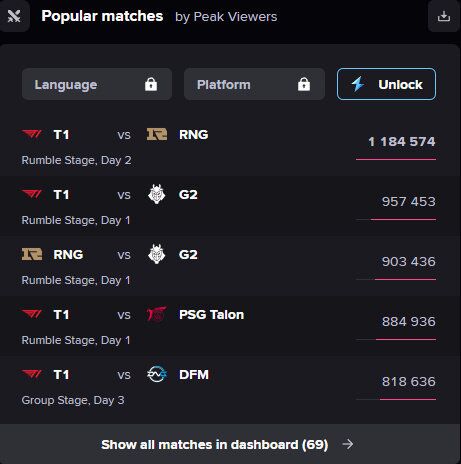Click the arrow next to Show all matches
The image size is (461, 464).
point(348,444)
